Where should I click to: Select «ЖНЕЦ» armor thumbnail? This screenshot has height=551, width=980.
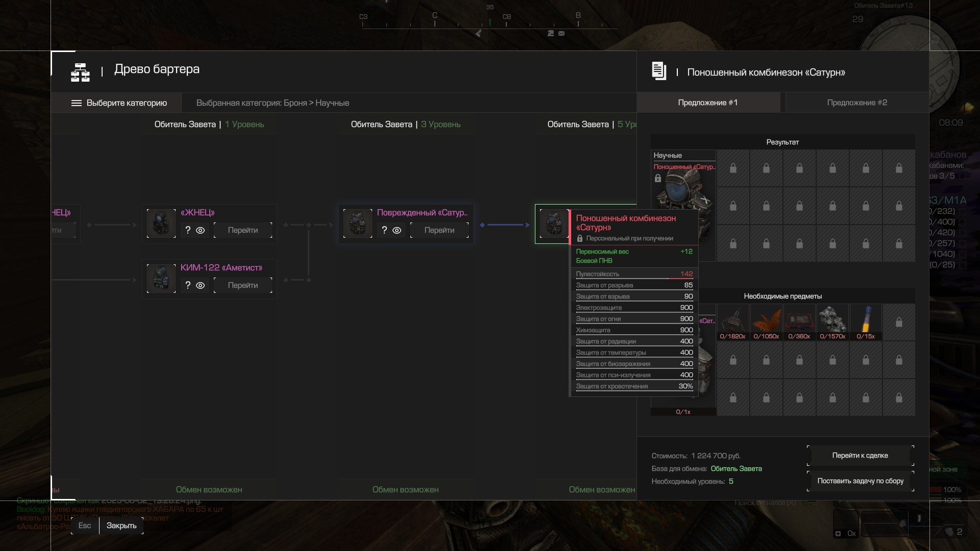[x=161, y=223]
